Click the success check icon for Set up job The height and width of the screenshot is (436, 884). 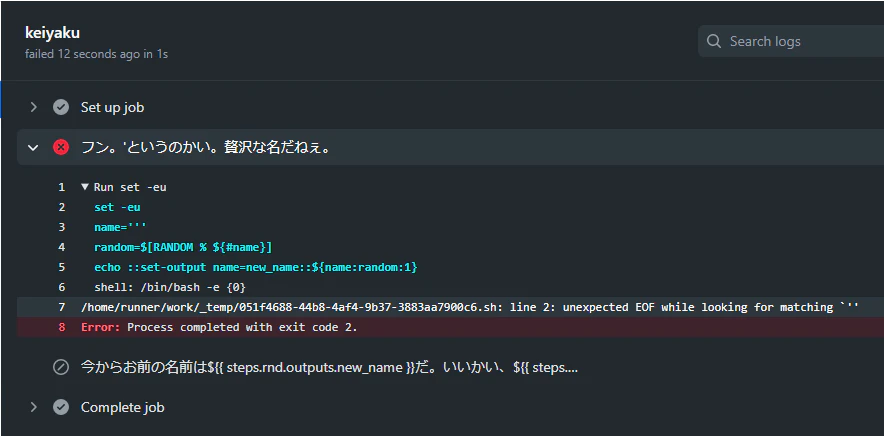(61, 107)
